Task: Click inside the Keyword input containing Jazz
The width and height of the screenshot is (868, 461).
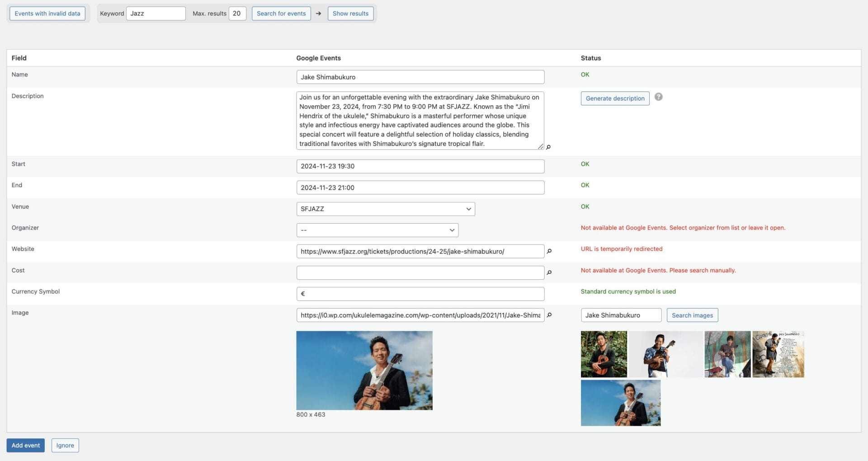Action: [156, 14]
